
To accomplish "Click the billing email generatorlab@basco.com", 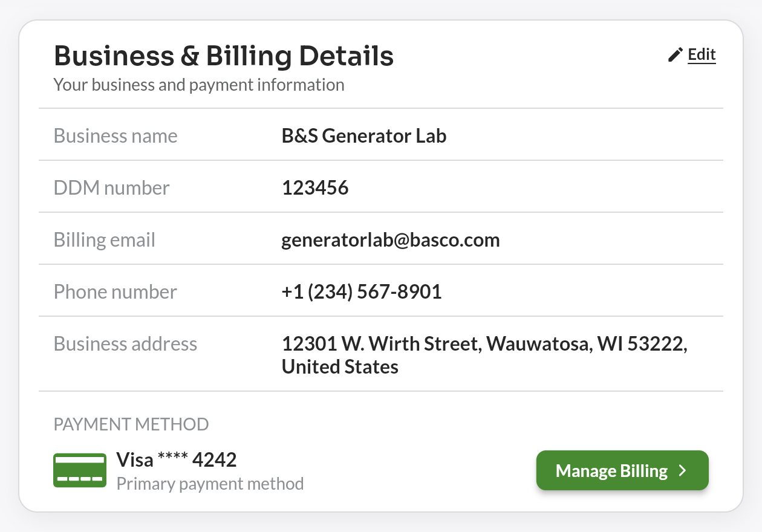I will pyautogui.click(x=391, y=240).
